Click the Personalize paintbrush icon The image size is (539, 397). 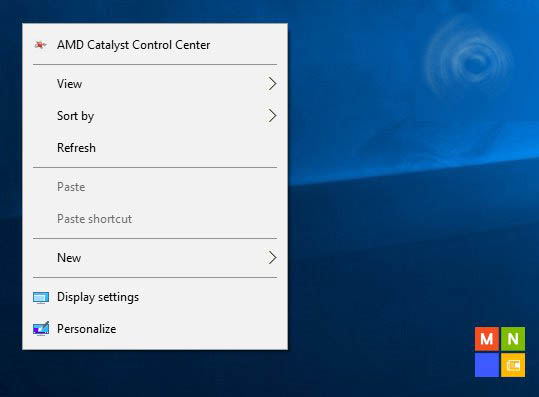[41, 329]
